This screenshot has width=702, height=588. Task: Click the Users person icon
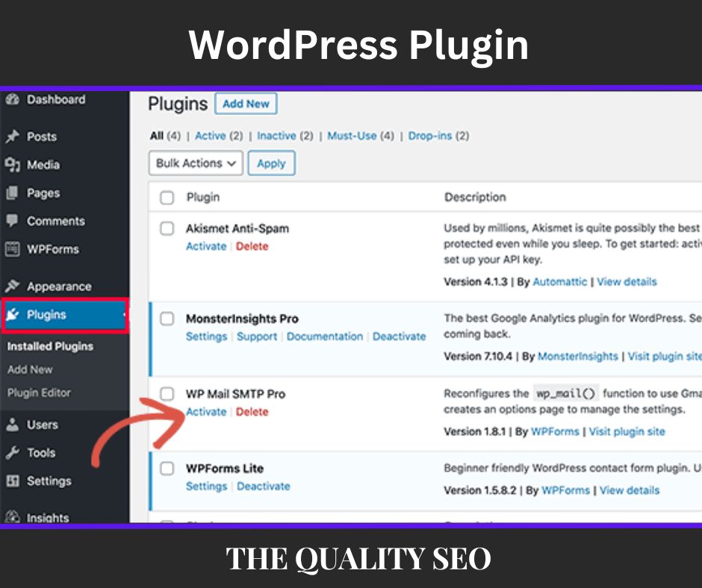pyautogui.click(x=12, y=425)
